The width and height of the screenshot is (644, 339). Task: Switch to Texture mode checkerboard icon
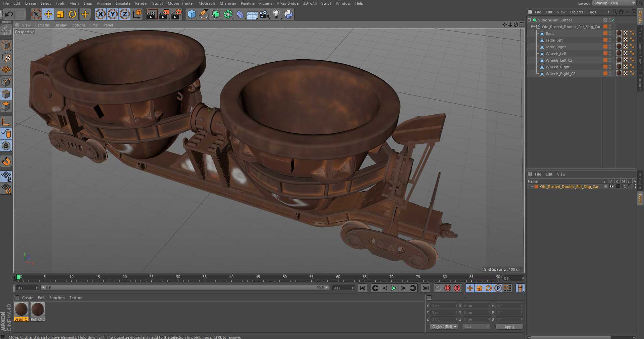6,57
